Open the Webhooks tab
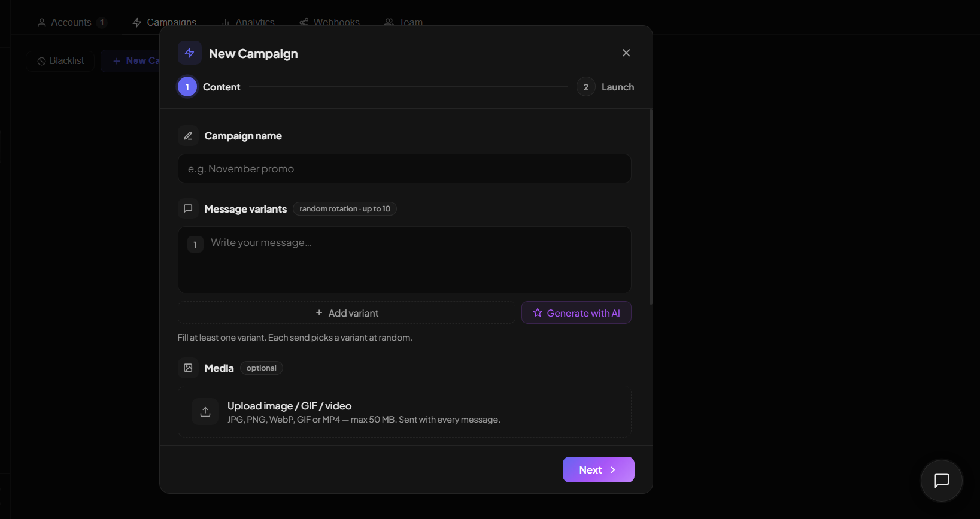980x519 pixels. click(x=330, y=23)
